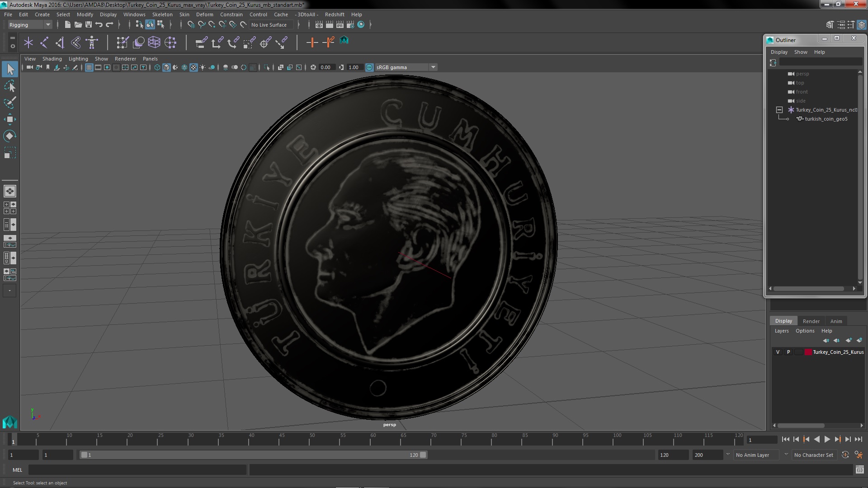
Task: Collapse Turkey_Coin_25_Kurus group in Outliner
Action: (x=779, y=110)
